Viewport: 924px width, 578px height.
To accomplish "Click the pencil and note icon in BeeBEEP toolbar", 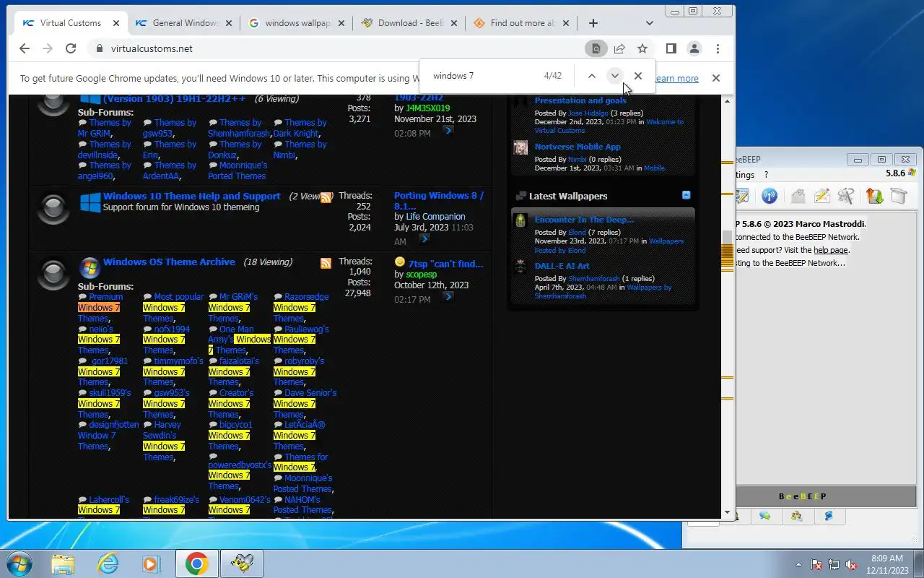I will tap(821, 196).
